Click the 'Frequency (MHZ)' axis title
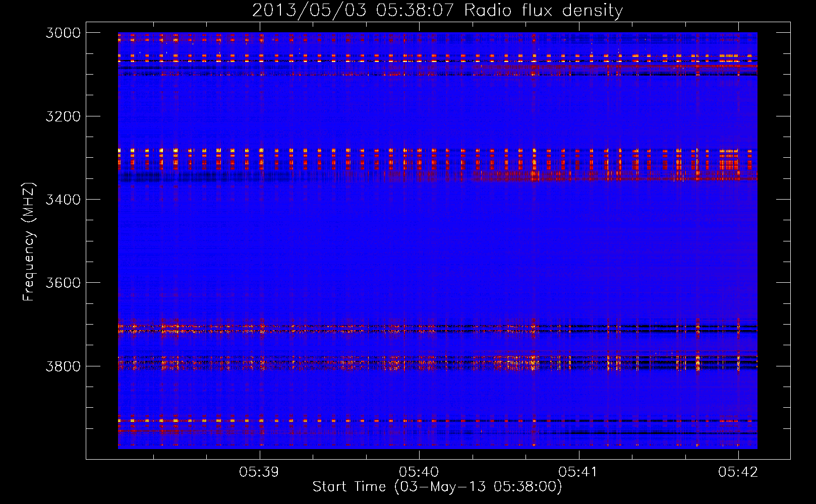Screen dimensions: 816x504 coord(29,242)
